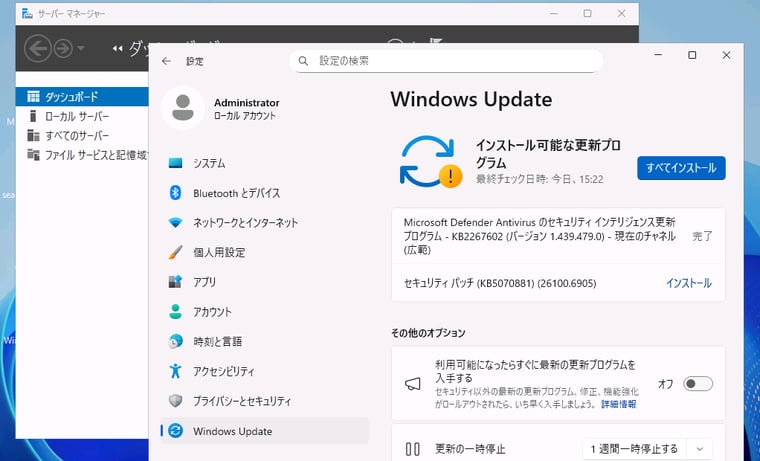Click the megaphone icon for latest updates
The width and height of the screenshot is (760, 461).
click(412, 384)
